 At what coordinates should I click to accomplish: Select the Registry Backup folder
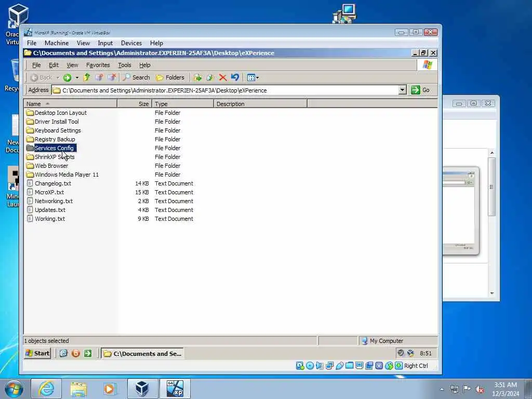50,139
